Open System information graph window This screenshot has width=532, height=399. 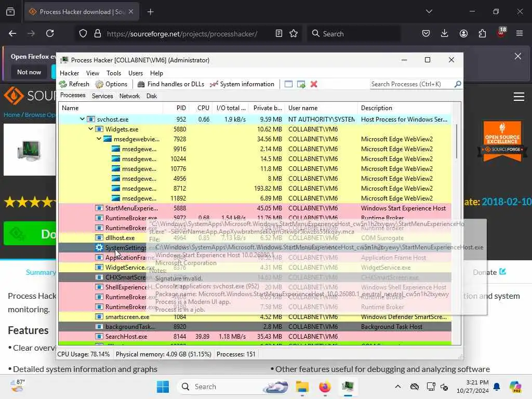click(242, 84)
